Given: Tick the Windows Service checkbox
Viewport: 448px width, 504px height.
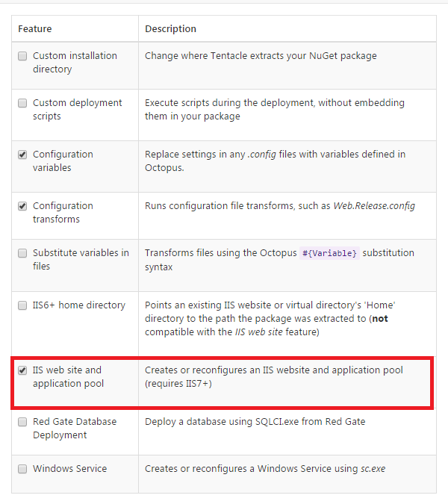Looking at the screenshot, I should click(22, 469).
